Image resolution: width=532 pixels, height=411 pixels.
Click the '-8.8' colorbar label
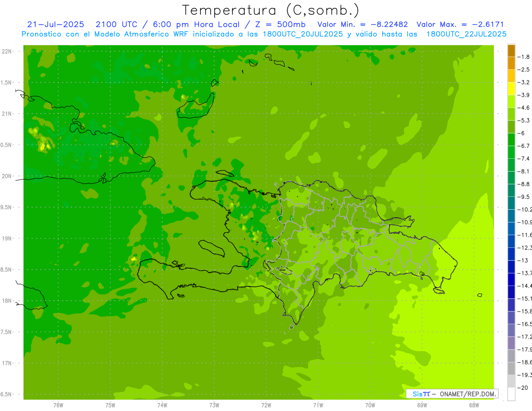[x=524, y=184]
